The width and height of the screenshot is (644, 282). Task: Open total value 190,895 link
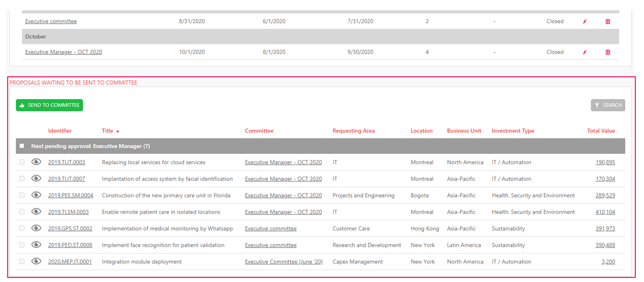tap(605, 162)
